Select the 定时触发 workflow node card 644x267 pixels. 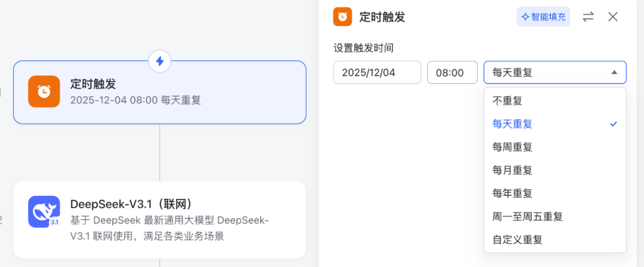[x=179, y=93]
